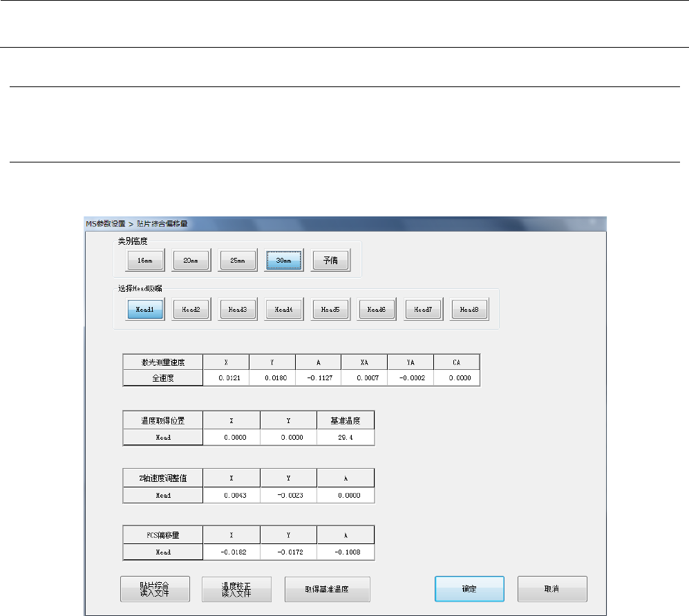This screenshot has height=616, width=689.
Task: Choose the Head4 nozzle button
Action: pyautogui.click(x=284, y=309)
